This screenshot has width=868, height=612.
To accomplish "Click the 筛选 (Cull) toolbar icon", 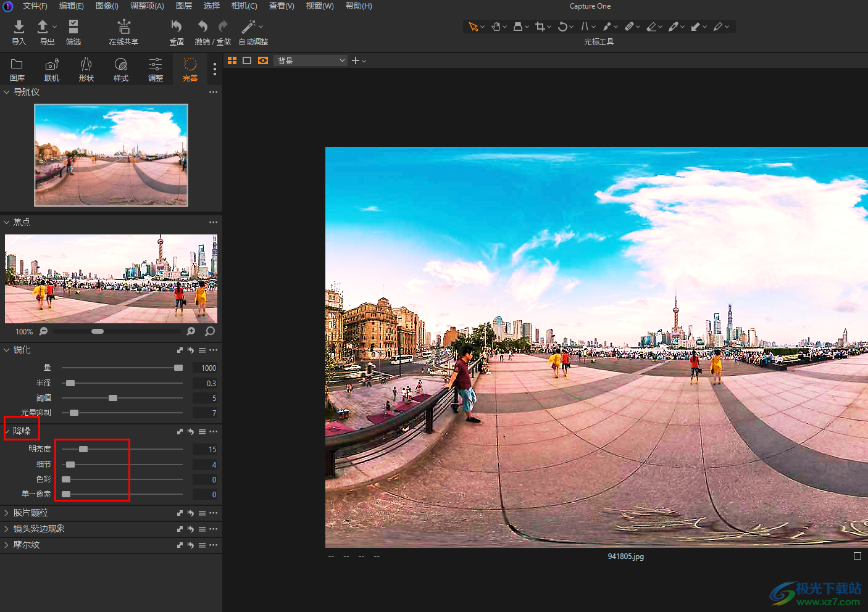I will (x=73, y=27).
